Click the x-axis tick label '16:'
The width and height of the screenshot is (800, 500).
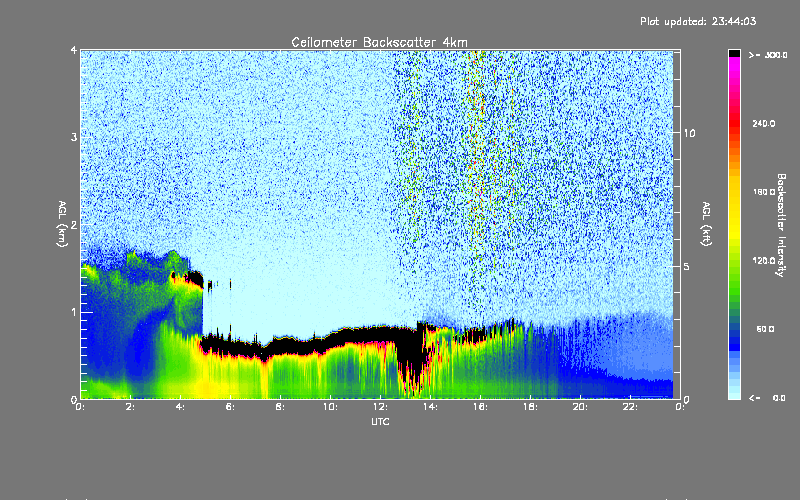pyautogui.click(x=480, y=407)
